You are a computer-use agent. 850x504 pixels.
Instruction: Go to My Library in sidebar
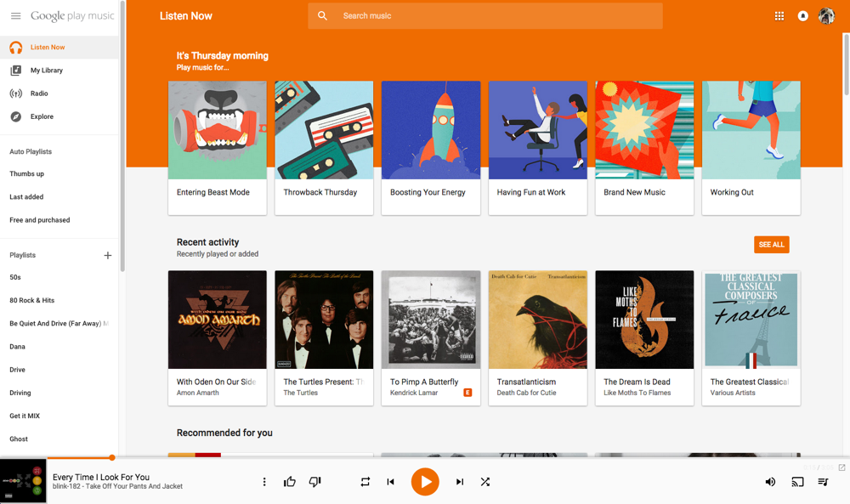(x=46, y=71)
